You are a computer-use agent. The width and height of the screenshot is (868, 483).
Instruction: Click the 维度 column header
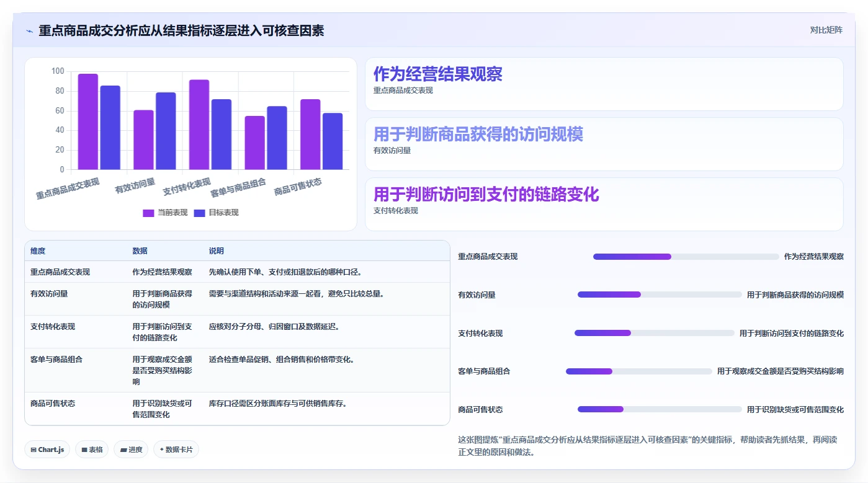[x=38, y=251]
